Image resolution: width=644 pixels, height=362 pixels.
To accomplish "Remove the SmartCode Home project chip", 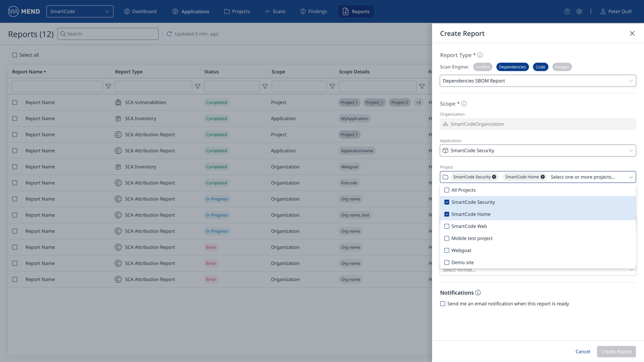I will tap(542, 177).
